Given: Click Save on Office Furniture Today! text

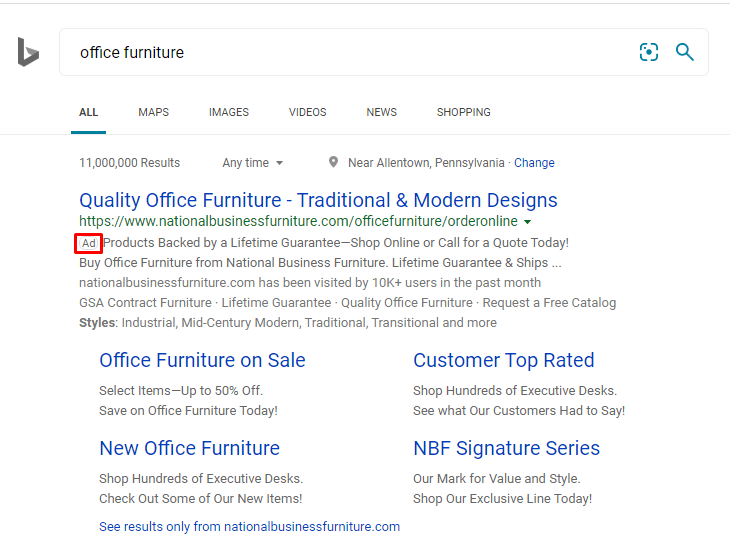Looking at the screenshot, I should click(188, 411).
